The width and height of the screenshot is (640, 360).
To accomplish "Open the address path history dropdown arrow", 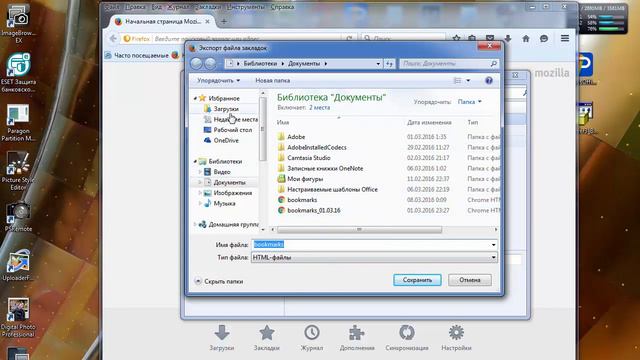I will coord(378,64).
